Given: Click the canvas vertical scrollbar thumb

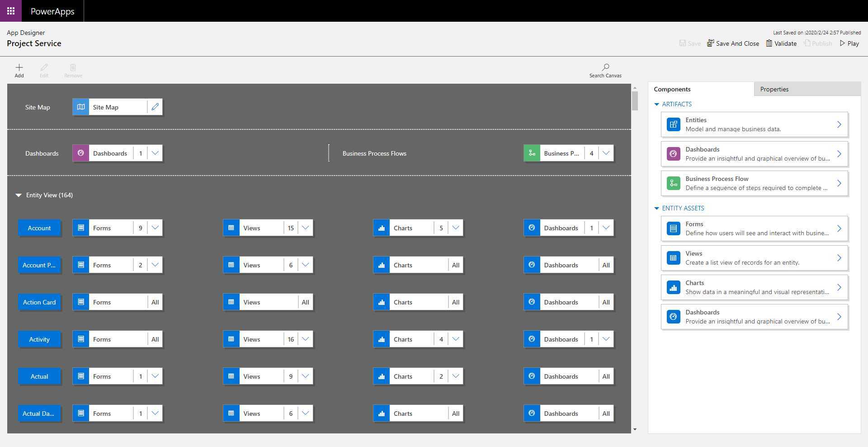Looking at the screenshot, I should coord(635,101).
